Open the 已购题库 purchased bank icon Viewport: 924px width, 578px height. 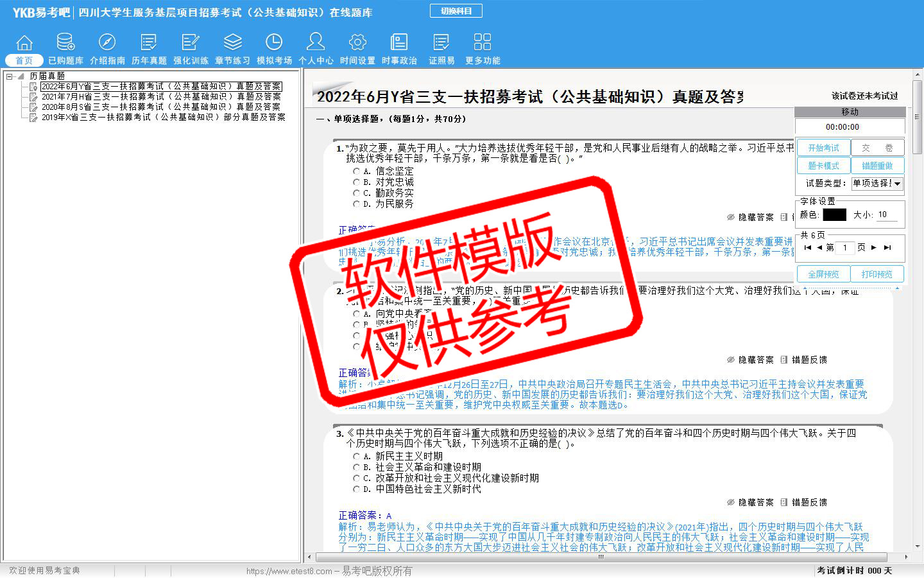pyautogui.click(x=65, y=49)
